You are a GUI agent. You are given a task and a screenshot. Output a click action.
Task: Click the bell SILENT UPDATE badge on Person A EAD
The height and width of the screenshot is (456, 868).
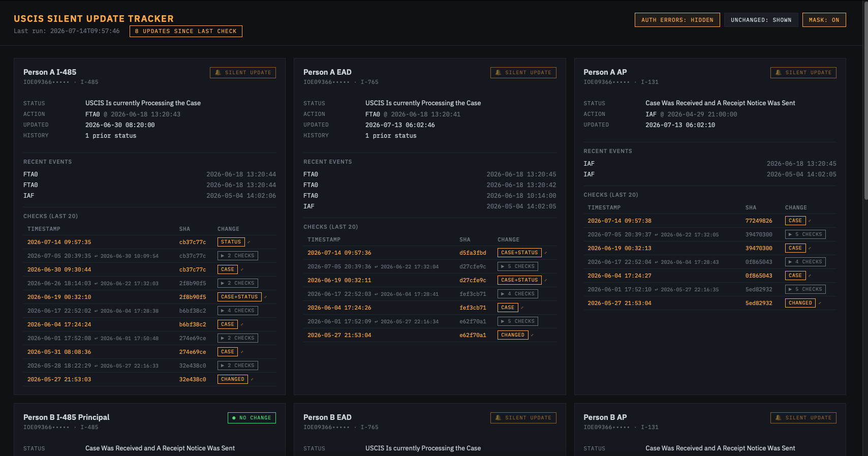point(523,73)
